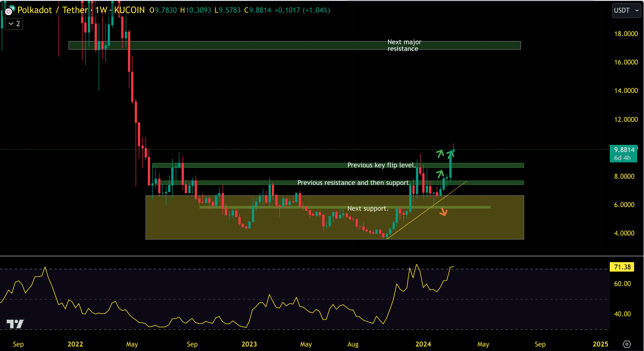Click the 8.0000 price axis label
The image size is (644, 351).
click(625, 176)
